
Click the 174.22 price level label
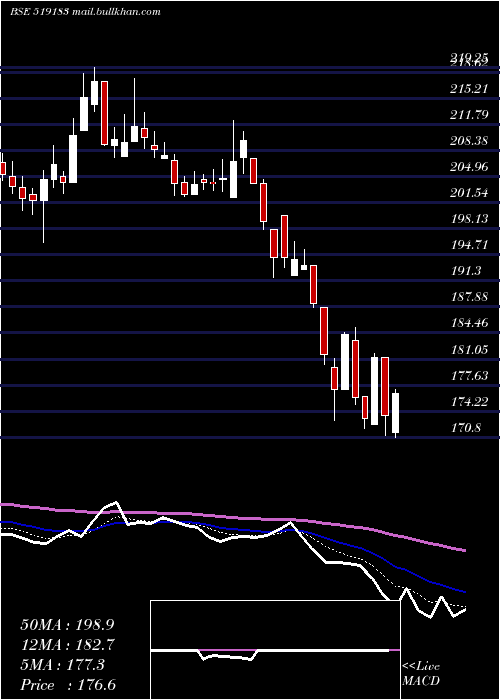[468, 402]
